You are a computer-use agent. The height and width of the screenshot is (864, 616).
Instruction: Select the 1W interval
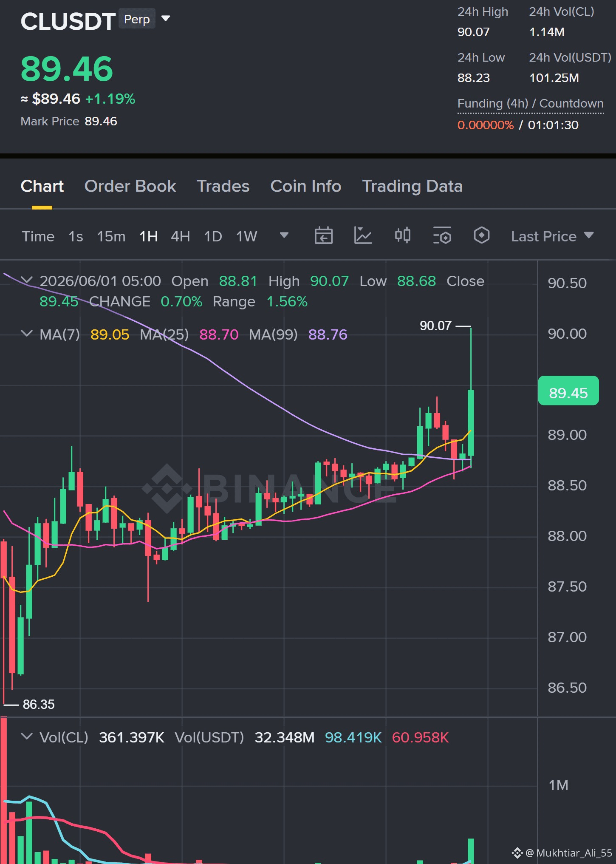pyautogui.click(x=246, y=236)
